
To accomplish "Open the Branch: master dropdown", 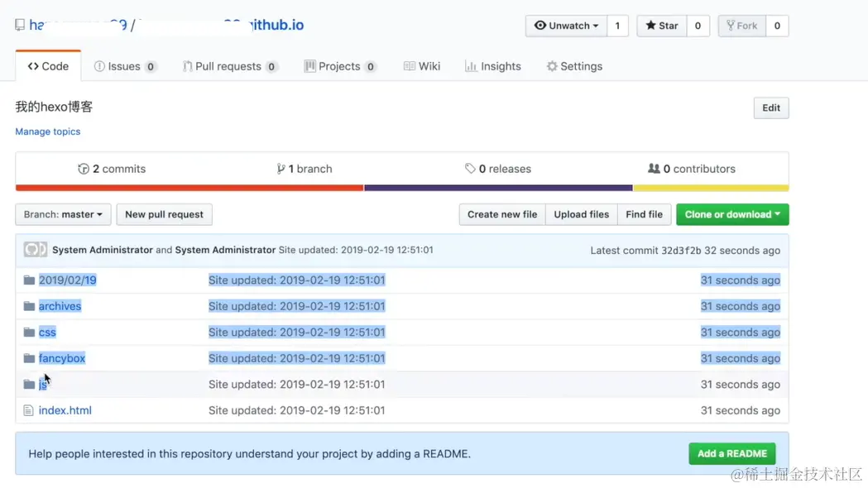I will pos(63,215).
